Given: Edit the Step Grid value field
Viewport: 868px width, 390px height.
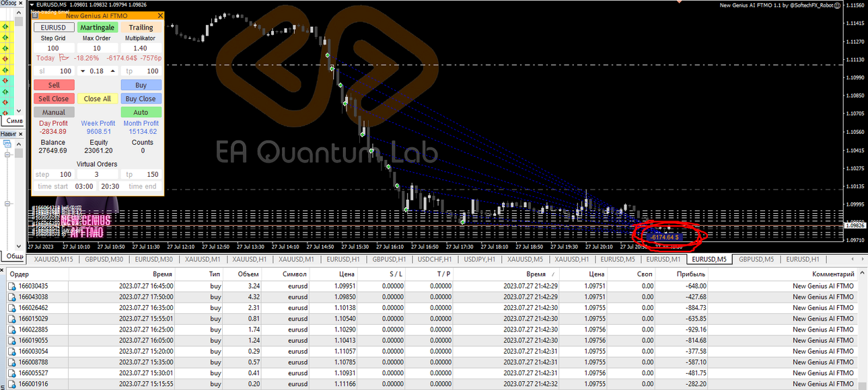Looking at the screenshot, I should click(53, 48).
